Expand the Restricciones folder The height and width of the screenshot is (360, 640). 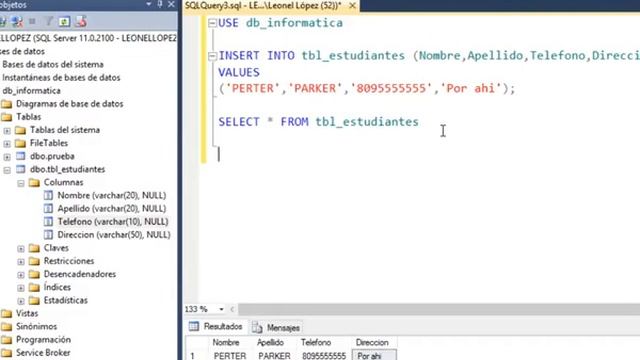pyautogui.click(x=21, y=262)
